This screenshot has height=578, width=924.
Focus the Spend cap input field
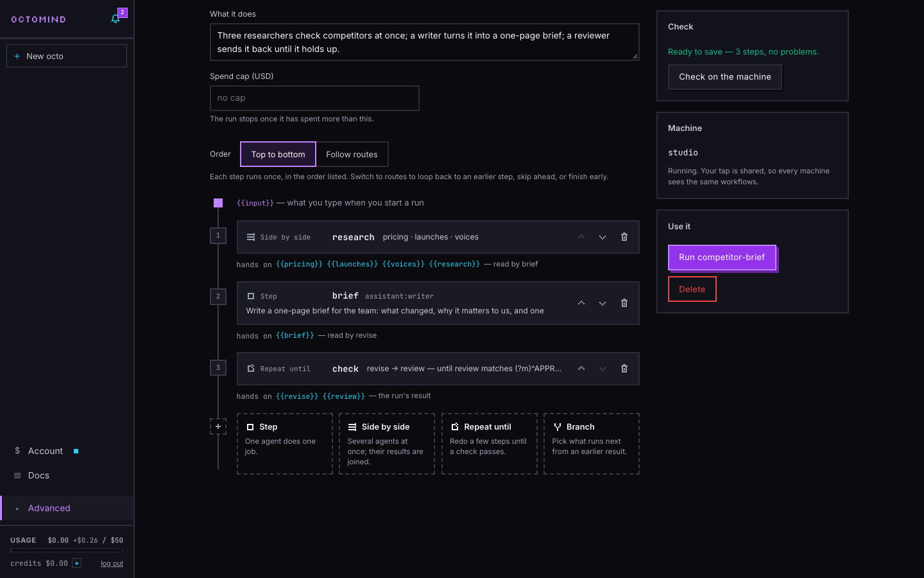point(314,98)
